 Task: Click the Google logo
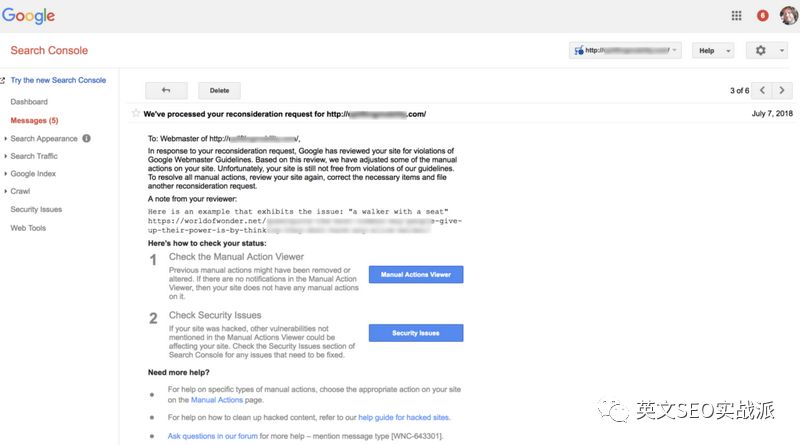[29, 16]
